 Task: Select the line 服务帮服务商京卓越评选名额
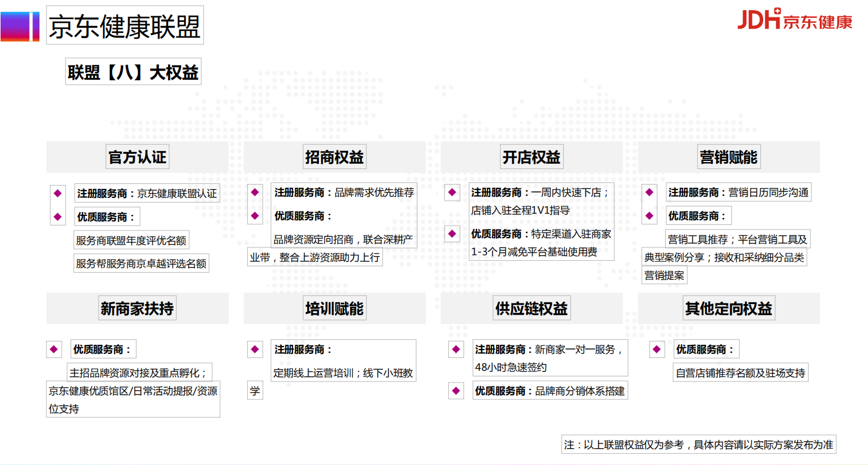point(141,264)
